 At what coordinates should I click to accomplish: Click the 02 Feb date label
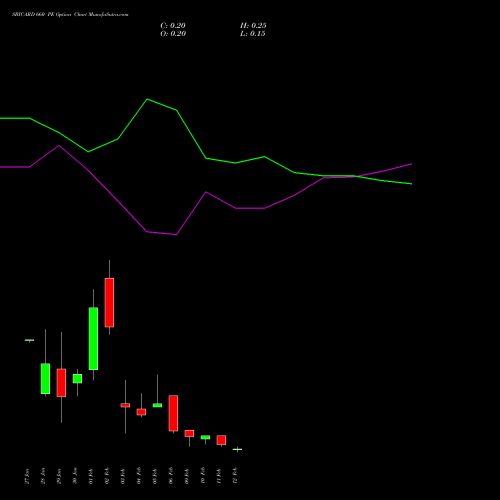(x=107, y=476)
